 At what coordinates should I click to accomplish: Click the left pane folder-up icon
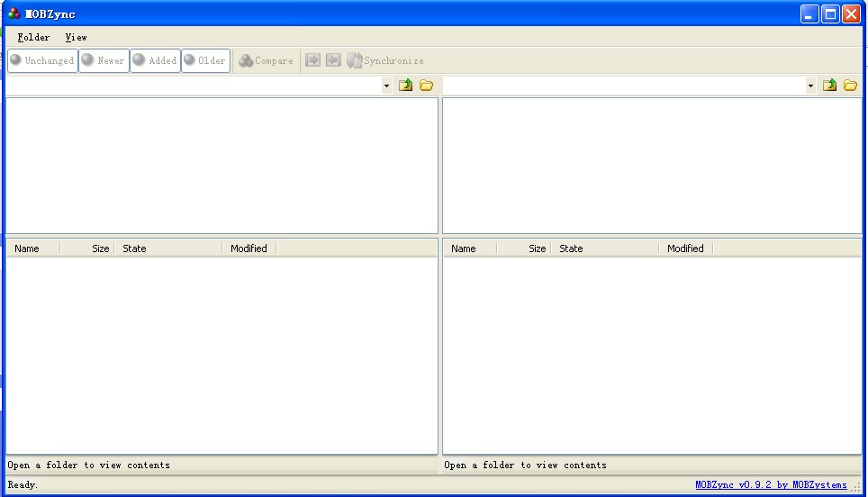[406, 86]
